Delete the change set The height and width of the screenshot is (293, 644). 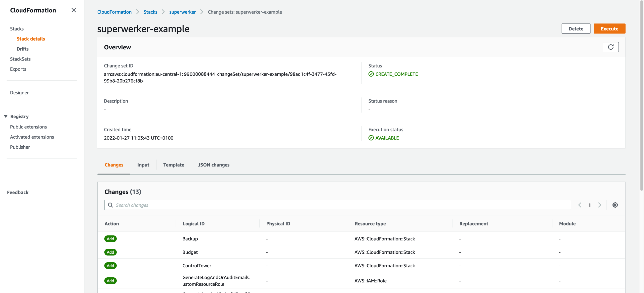pos(576,29)
